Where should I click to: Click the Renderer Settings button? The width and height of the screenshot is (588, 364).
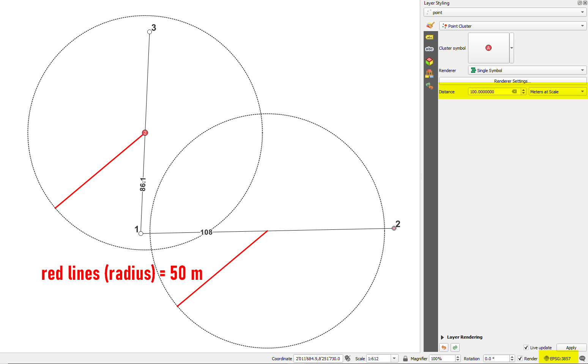(513, 81)
